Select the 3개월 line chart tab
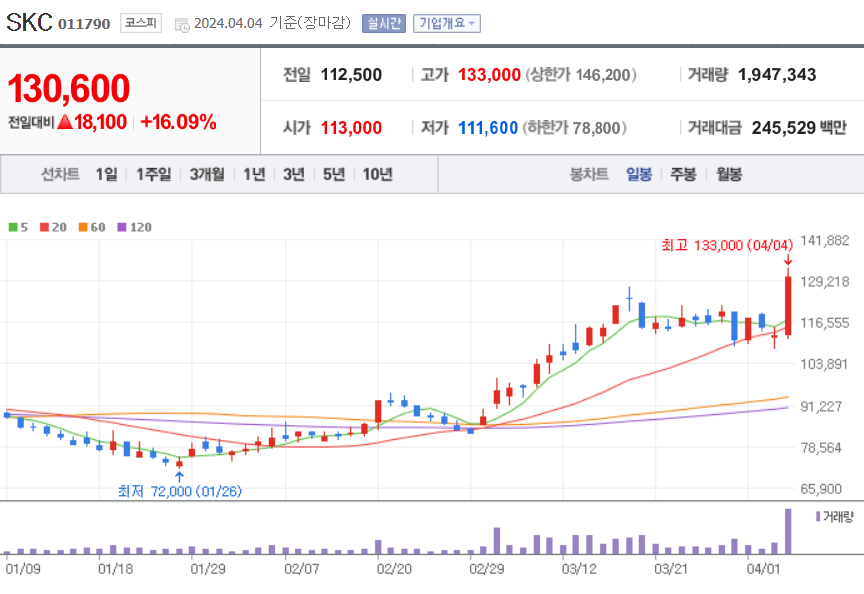Screen dimensions: 864x594 click(207, 175)
